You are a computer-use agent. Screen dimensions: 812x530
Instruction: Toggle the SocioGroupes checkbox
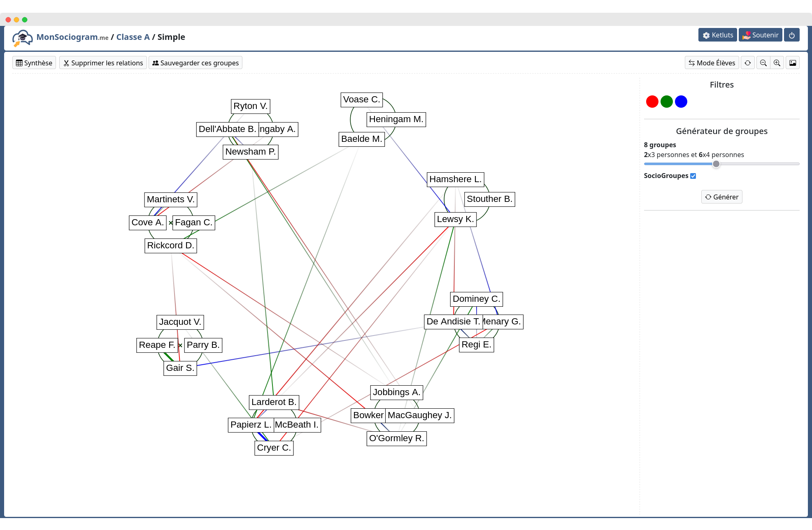(x=693, y=176)
